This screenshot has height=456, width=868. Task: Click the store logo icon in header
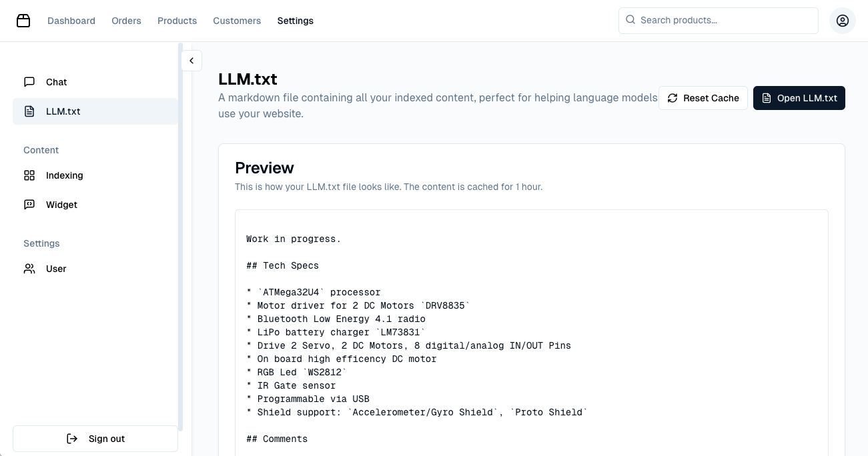23,21
